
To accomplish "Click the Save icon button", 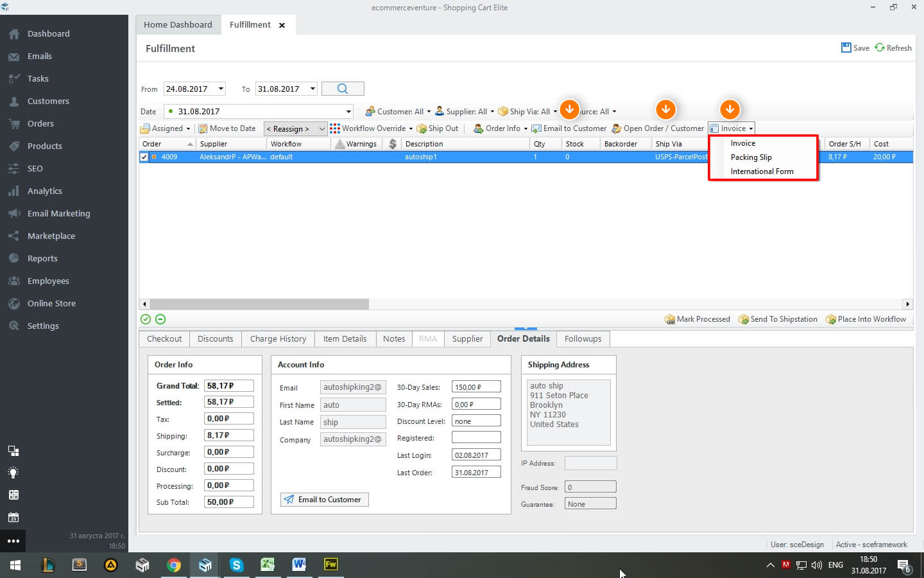I will [855, 48].
